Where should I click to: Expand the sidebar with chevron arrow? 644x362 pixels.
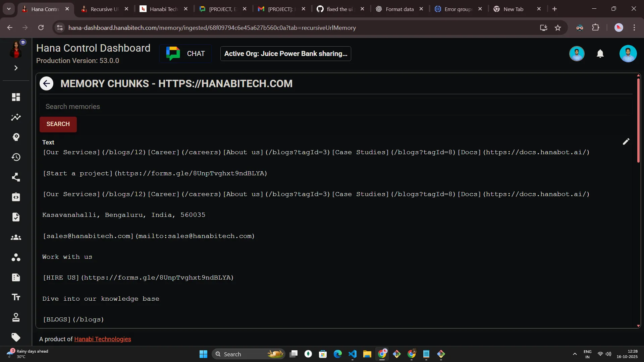click(16, 68)
